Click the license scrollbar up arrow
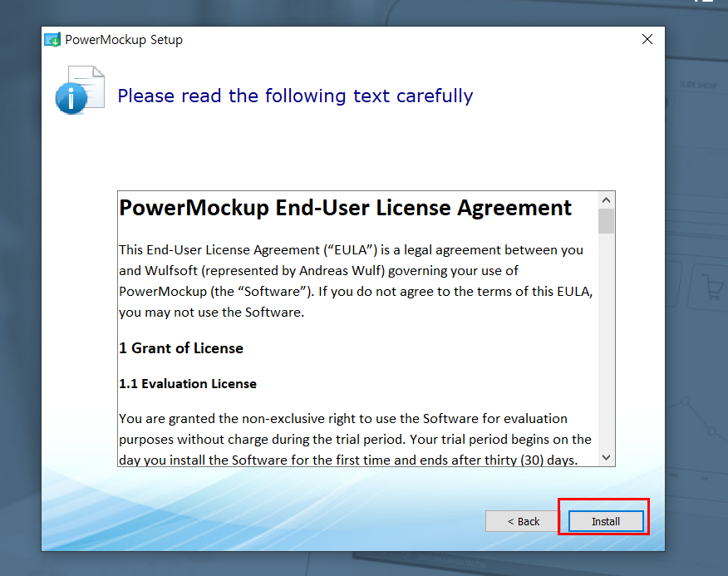The width and height of the screenshot is (728, 576). tap(606, 200)
